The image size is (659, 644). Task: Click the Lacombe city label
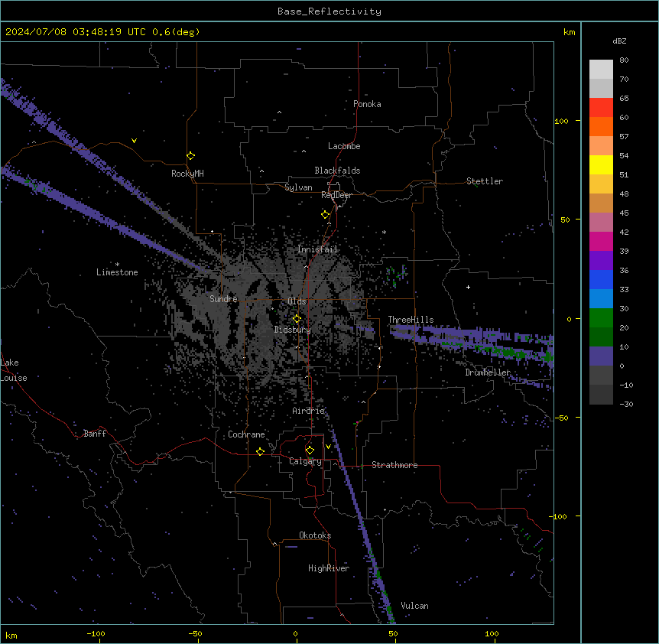coord(344,146)
